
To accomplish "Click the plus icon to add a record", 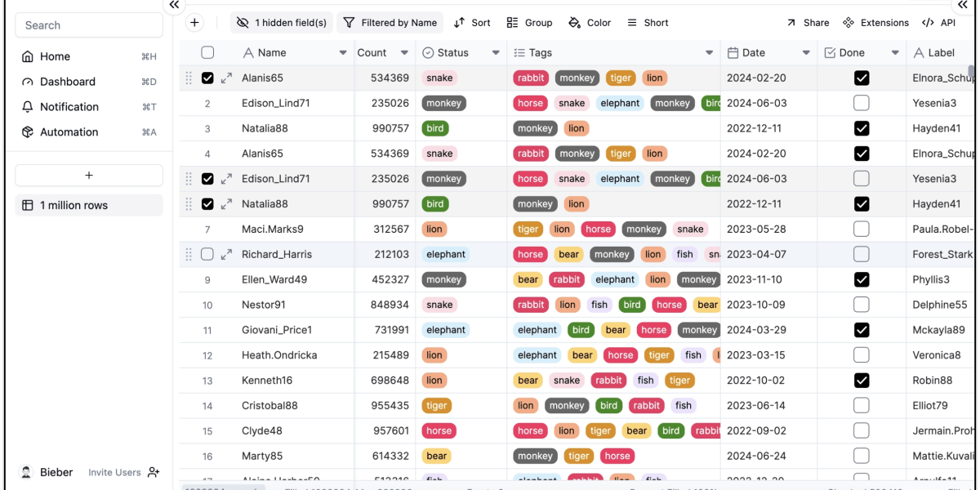I will pyautogui.click(x=194, y=23).
